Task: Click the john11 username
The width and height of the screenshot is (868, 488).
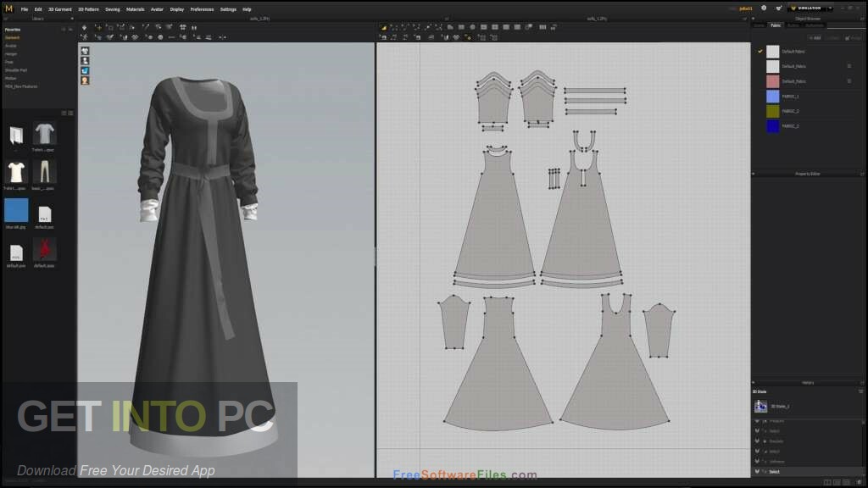Action: tap(746, 8)
